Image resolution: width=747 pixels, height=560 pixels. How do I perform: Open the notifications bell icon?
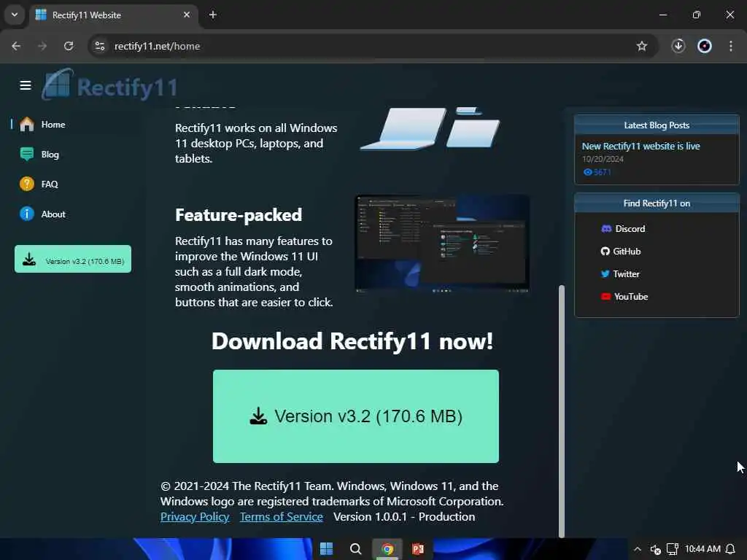click(730, 549)
